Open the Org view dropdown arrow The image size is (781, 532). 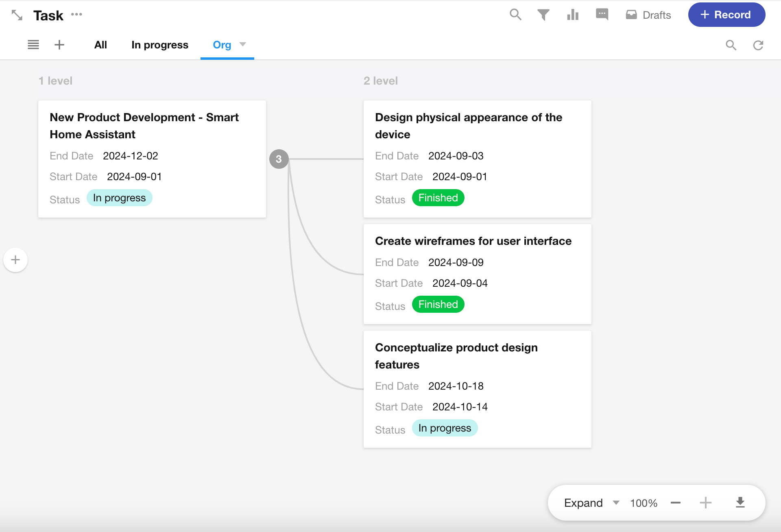[x=243, y=44]
